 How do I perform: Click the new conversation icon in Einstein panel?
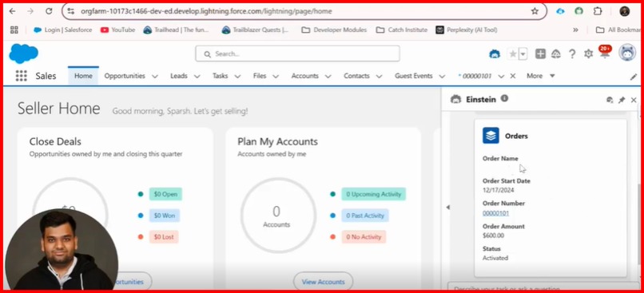click(x=610, y=100)
